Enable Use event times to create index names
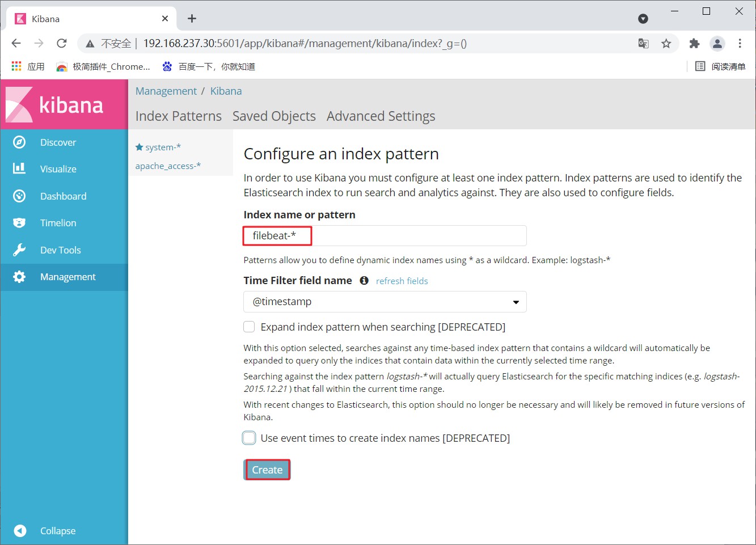This screenshot has width=756, height=545. pyautogui.click(x=249, y=438)
